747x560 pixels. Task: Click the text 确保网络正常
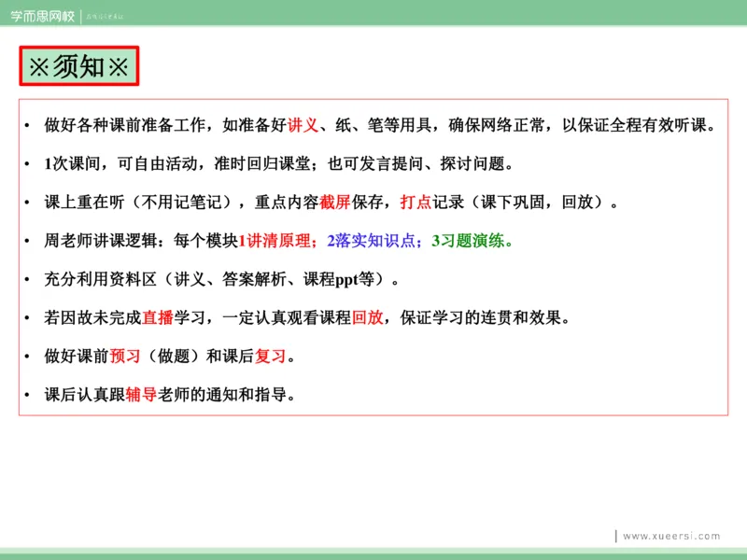[497, 125]
